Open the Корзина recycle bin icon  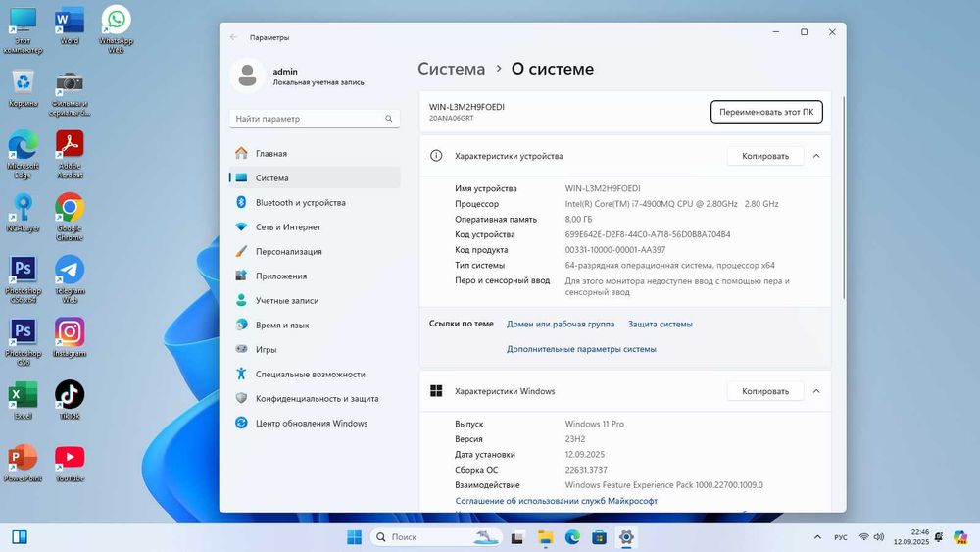(23, 88)
